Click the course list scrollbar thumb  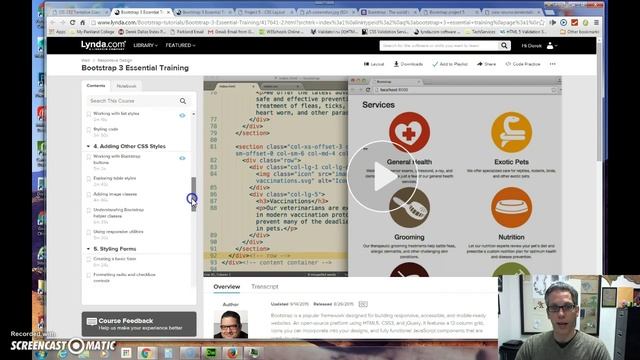(193, 194)
